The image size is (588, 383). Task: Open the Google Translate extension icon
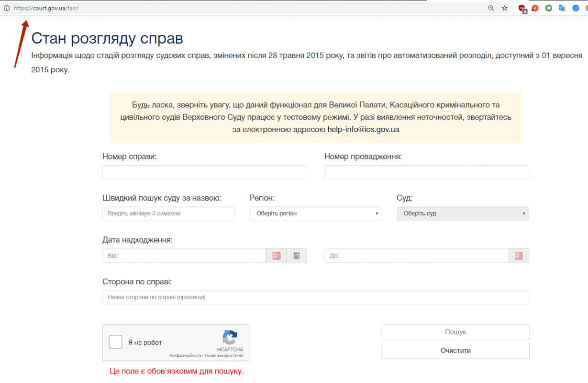coord(562,8)
